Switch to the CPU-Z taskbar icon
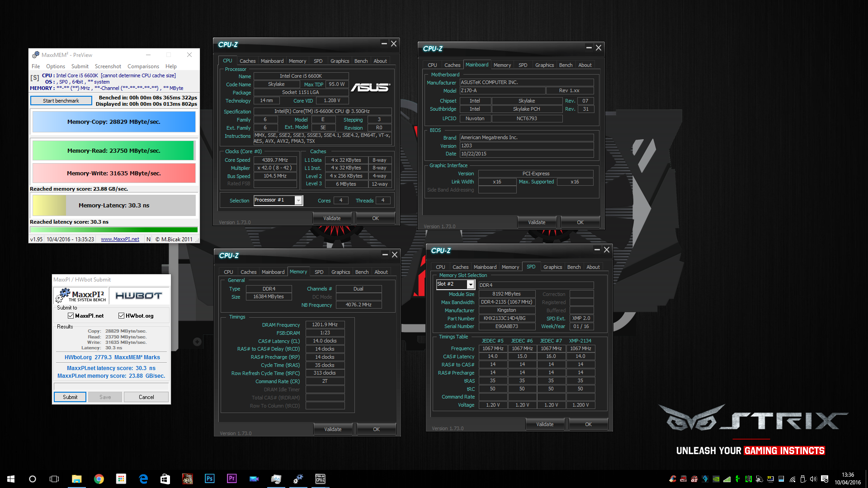 321,479
